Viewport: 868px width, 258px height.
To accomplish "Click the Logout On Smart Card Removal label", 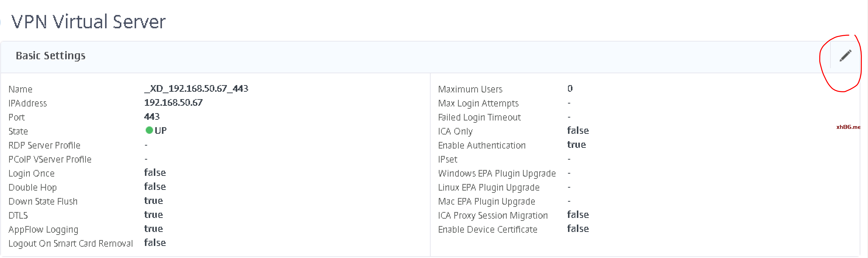I will 70,243.
